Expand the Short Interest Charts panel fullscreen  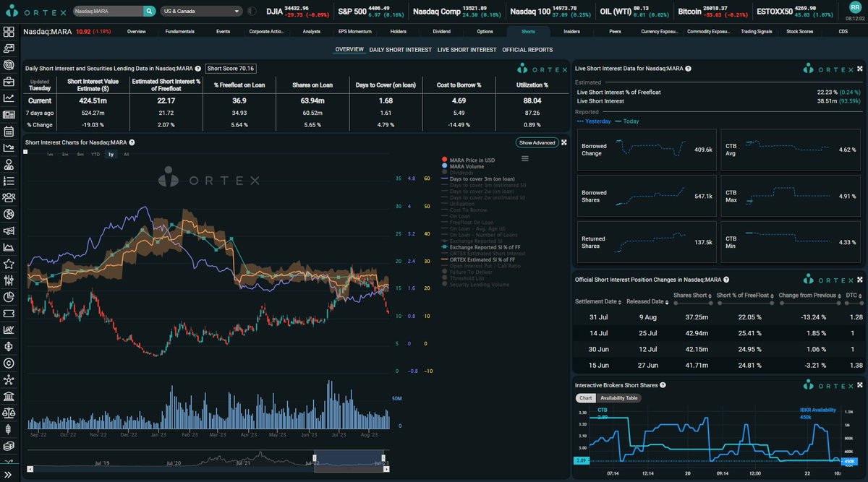pyautogui.click(x=563, y=142)
